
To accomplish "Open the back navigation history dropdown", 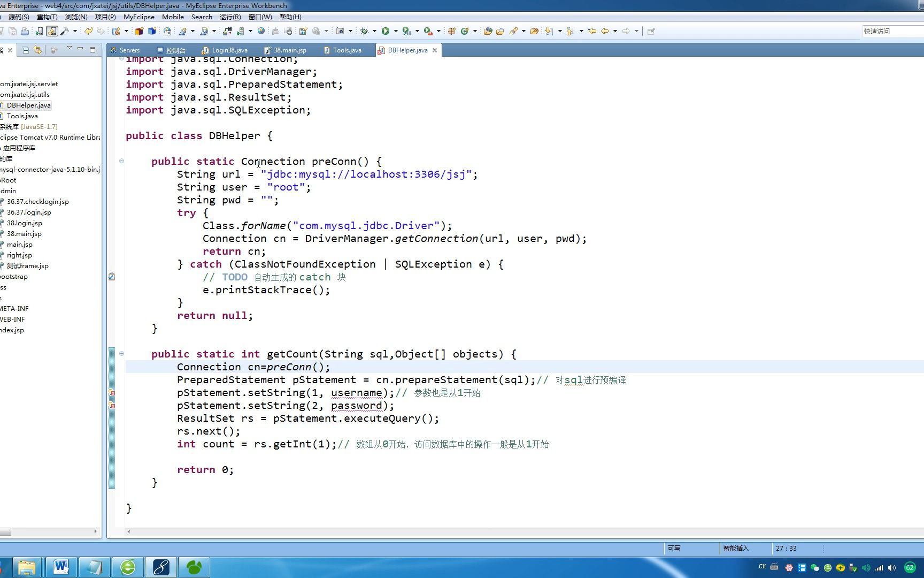I will (615, 31).
